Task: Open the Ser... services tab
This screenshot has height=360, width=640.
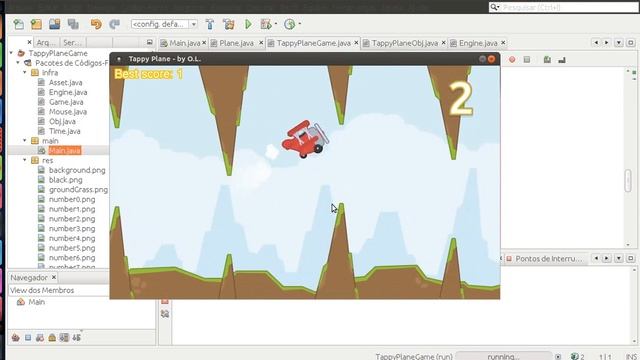Action: 73,42
